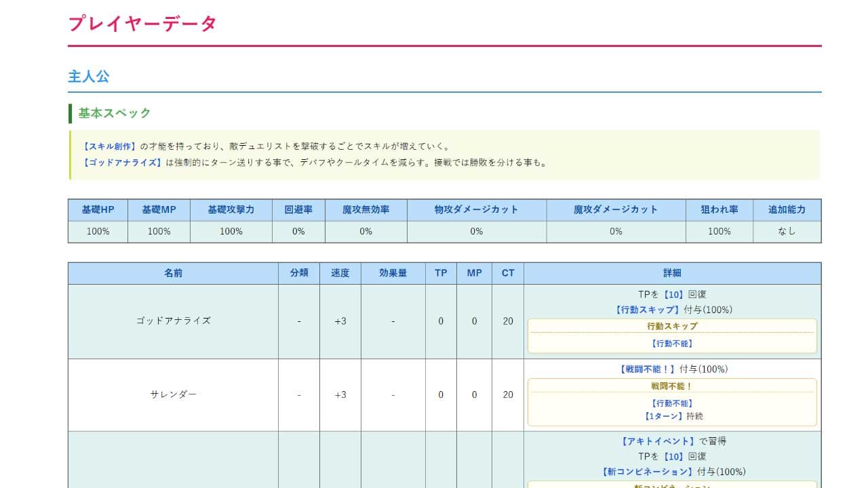Viewport: 868px width, 488px height.
Task: Click the プレイヤーデータ page title
Action: coord(142,23)
